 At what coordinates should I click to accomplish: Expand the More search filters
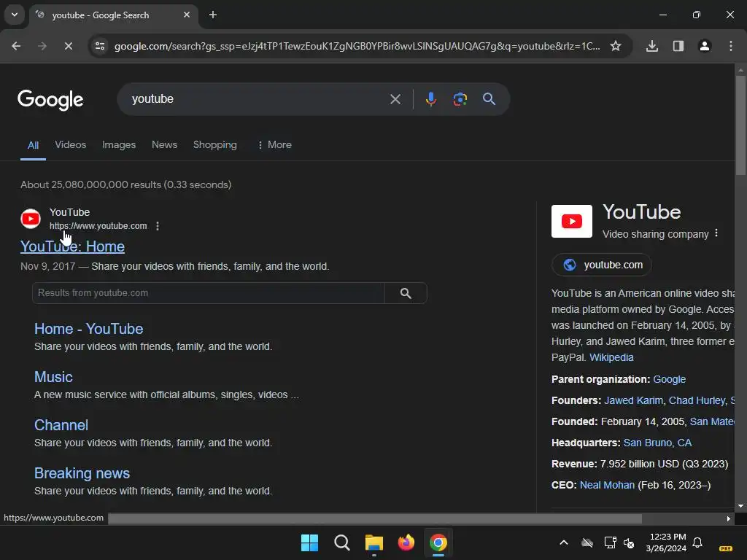point(274,145)
